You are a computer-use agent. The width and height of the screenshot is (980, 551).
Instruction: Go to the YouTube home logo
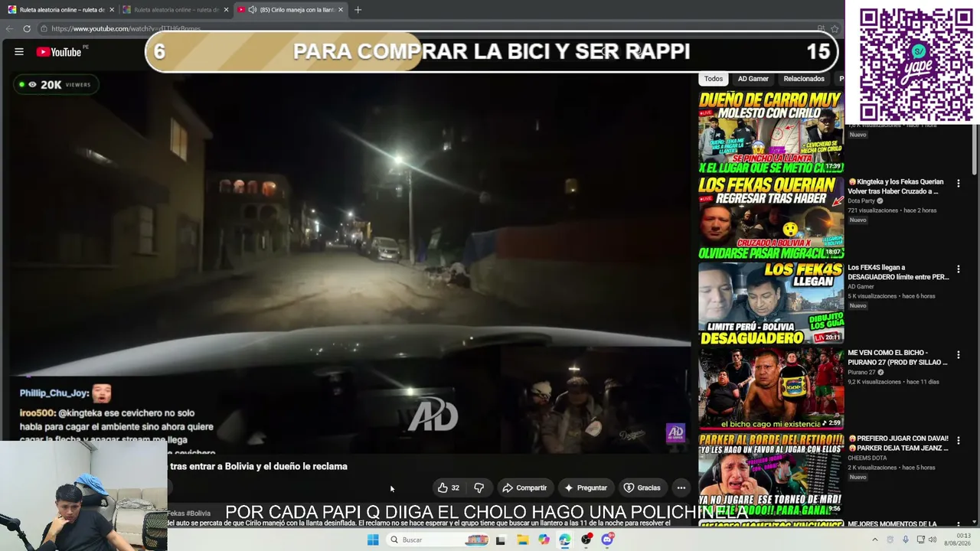58,52
